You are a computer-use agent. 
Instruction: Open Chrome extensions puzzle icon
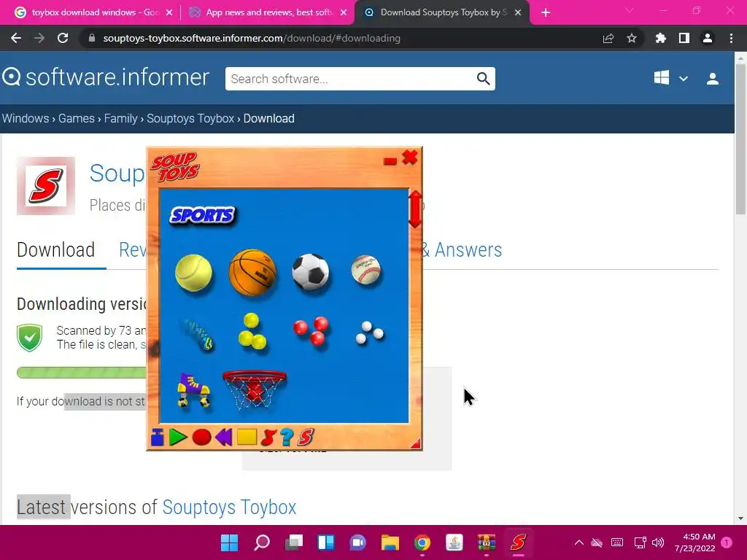pyautogui.click(x=661, y=38)
